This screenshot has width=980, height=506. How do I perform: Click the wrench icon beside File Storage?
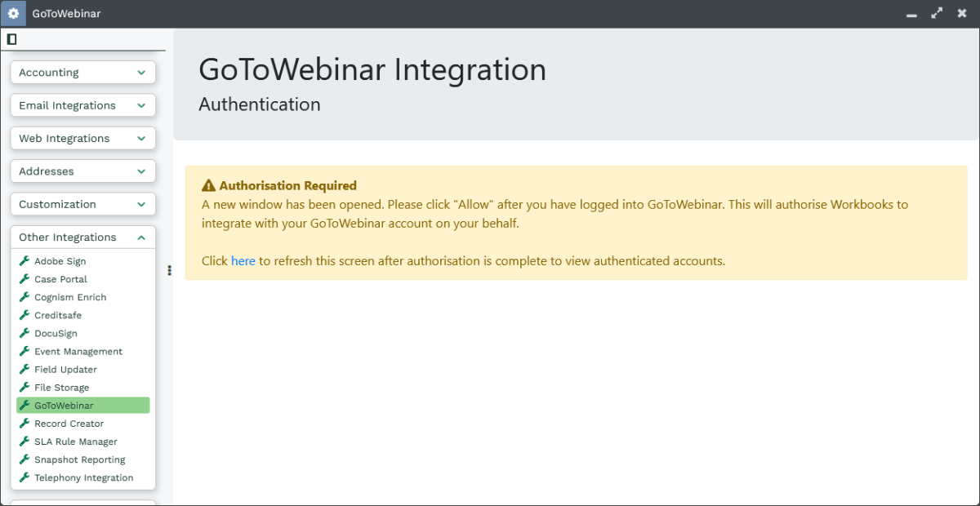(24, 388)
